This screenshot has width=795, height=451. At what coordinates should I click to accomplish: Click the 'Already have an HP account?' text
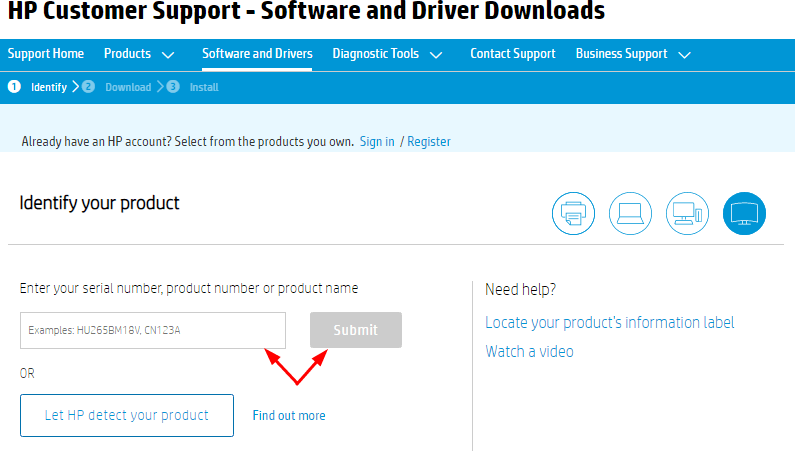coord(188,141)
